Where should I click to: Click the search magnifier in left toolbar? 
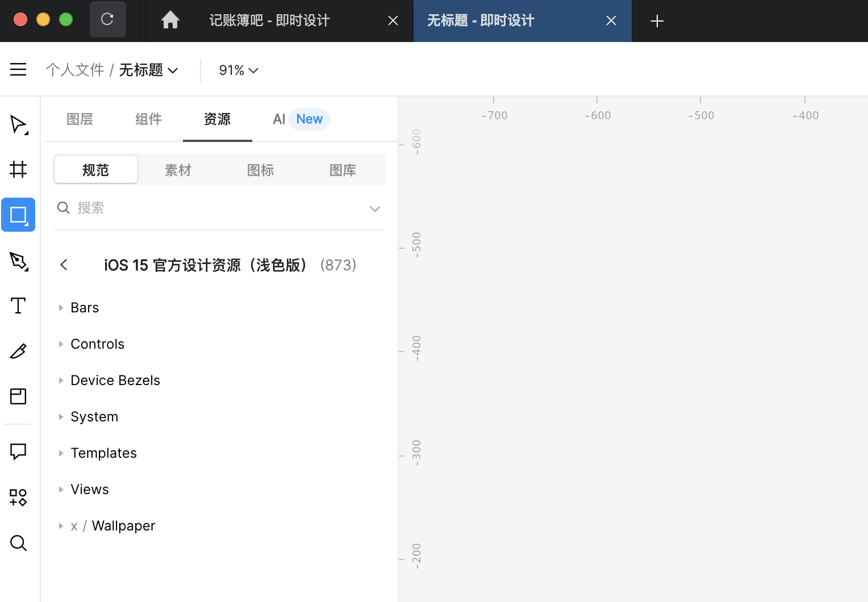(18, 543)
